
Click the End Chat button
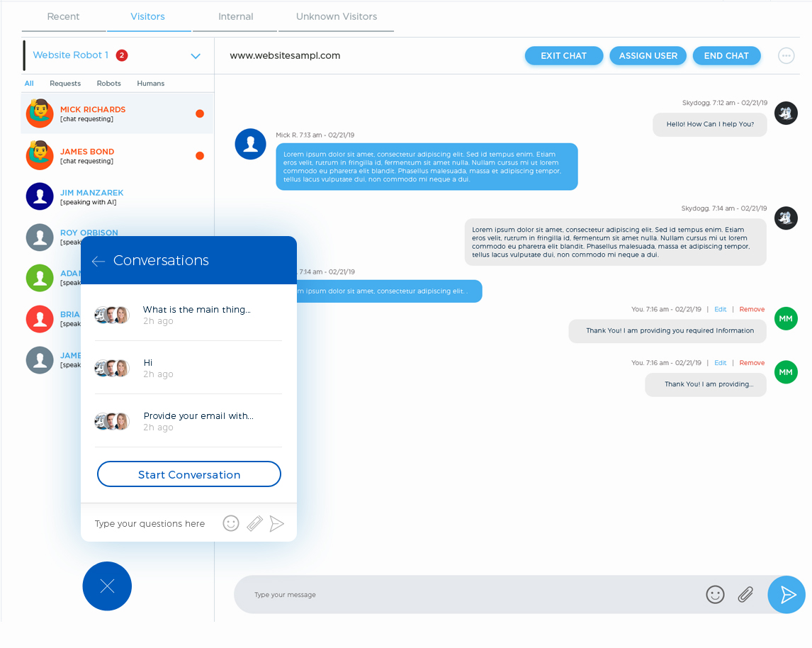[x=726, y=56]
